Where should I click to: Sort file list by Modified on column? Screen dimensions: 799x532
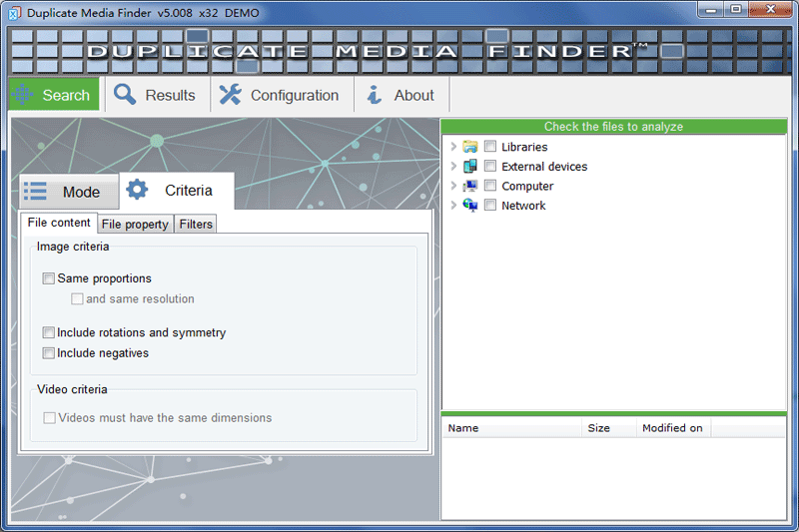tap(673, 428)
